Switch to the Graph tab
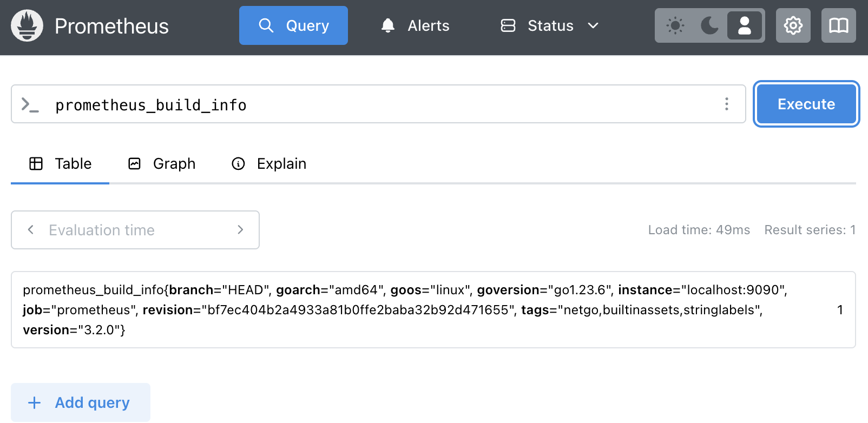The image size is (868, 423). tap(162, 163)
